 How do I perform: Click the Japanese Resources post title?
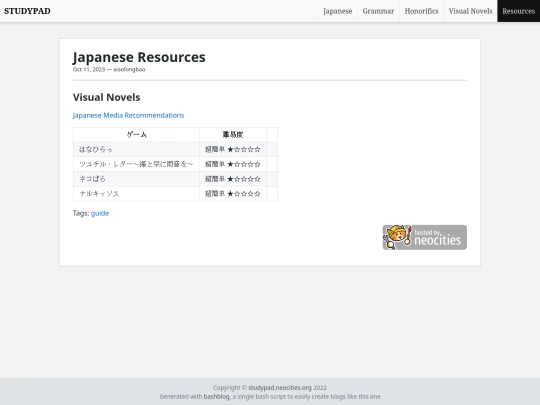tap(139, 57)
